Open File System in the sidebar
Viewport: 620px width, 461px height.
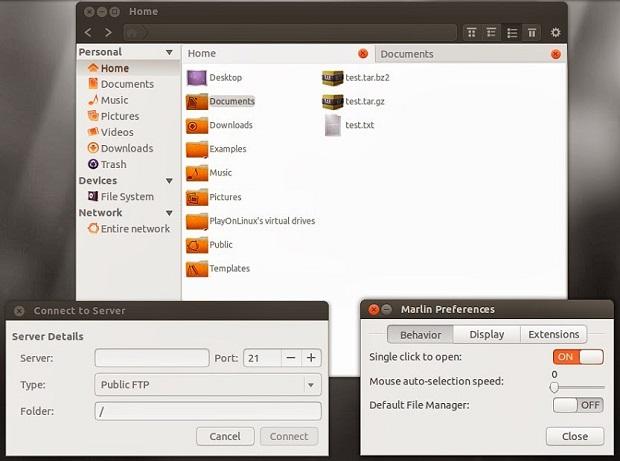tap(121, 196)
